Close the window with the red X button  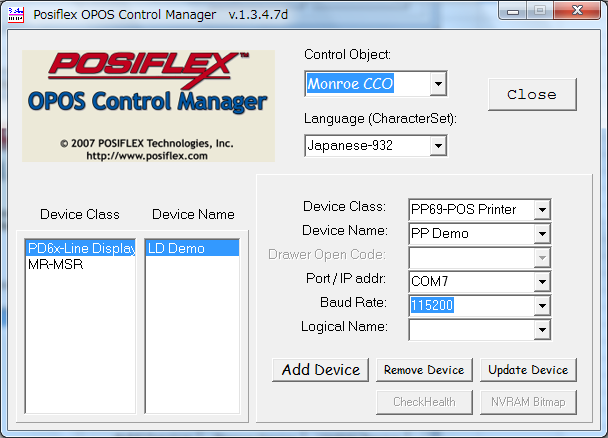click(577, 10)
